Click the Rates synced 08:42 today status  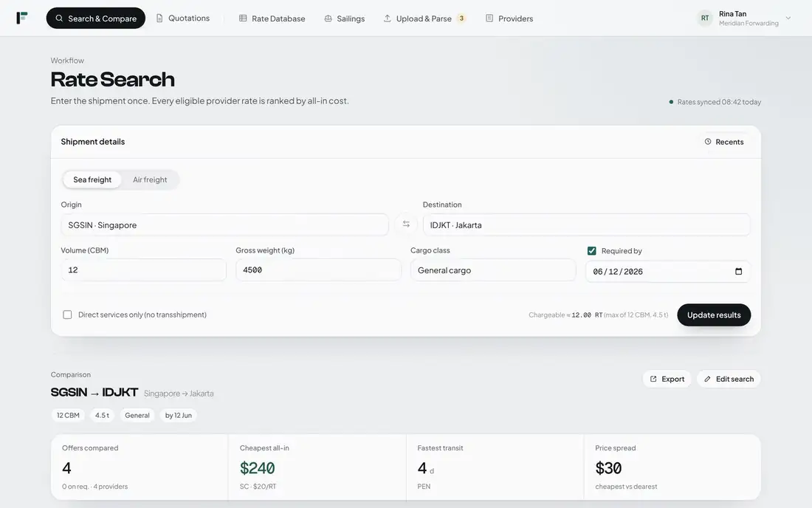[x=715, y=102]
